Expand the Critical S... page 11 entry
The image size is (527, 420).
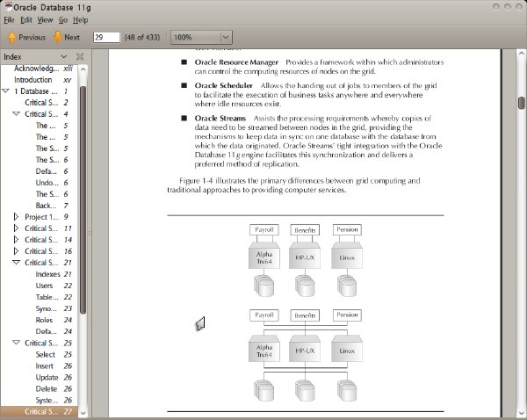[x=16, y=228]
